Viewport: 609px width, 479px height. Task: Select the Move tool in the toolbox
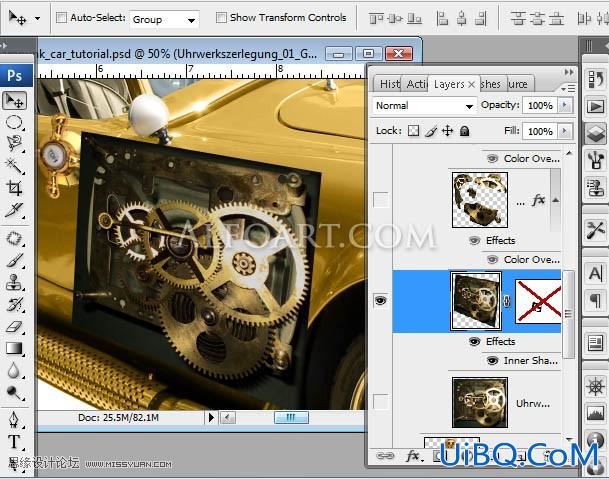15,101
